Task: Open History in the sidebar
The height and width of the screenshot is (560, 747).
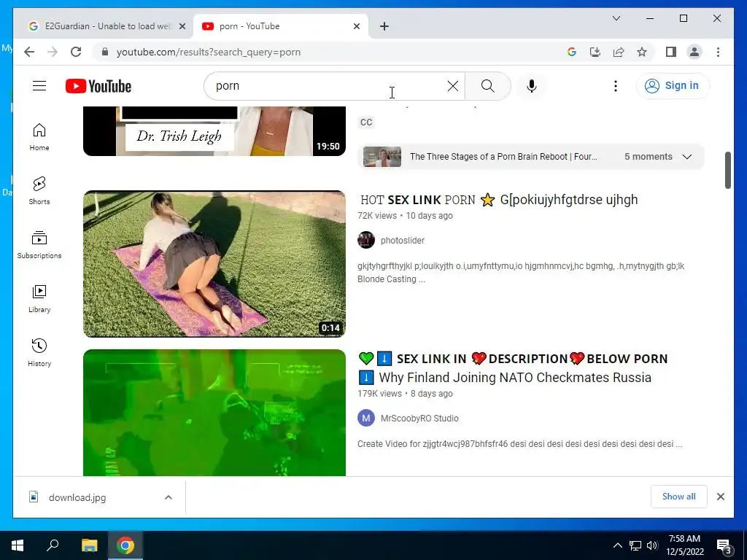Action: [39, 352]
